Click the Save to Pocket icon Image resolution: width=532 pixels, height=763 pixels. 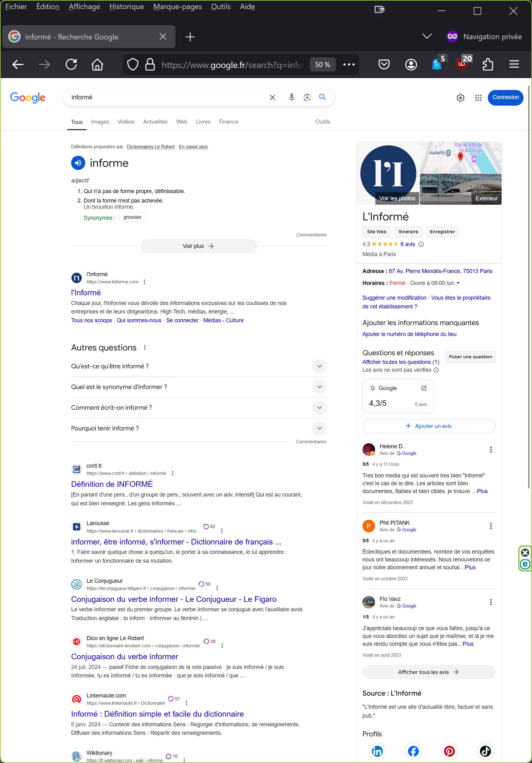coord(384,64)
